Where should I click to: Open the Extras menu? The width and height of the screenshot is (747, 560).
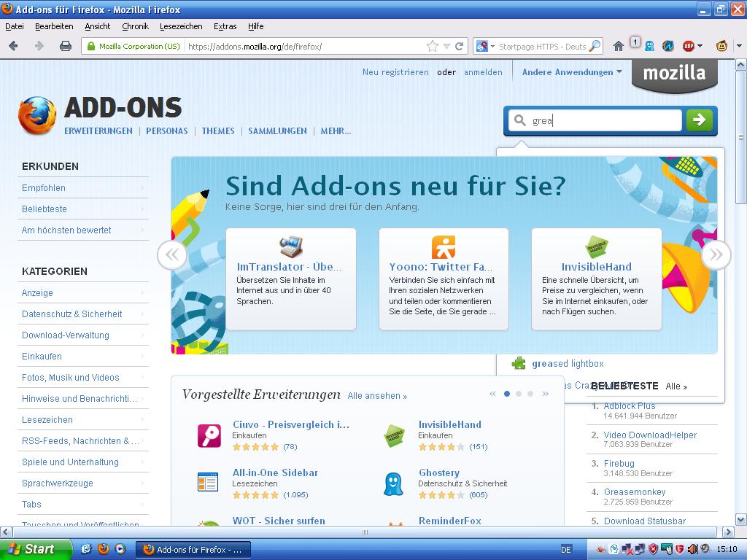(225, 26)
